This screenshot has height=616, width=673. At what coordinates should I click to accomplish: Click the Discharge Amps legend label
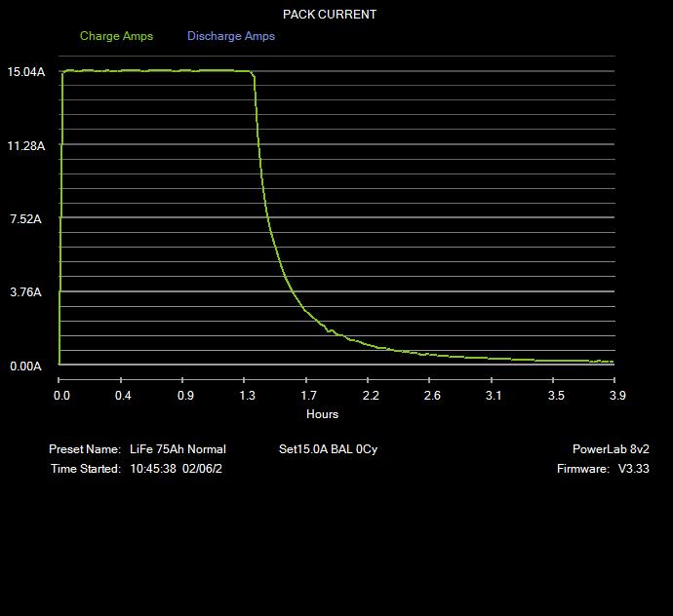coord(231,36)
